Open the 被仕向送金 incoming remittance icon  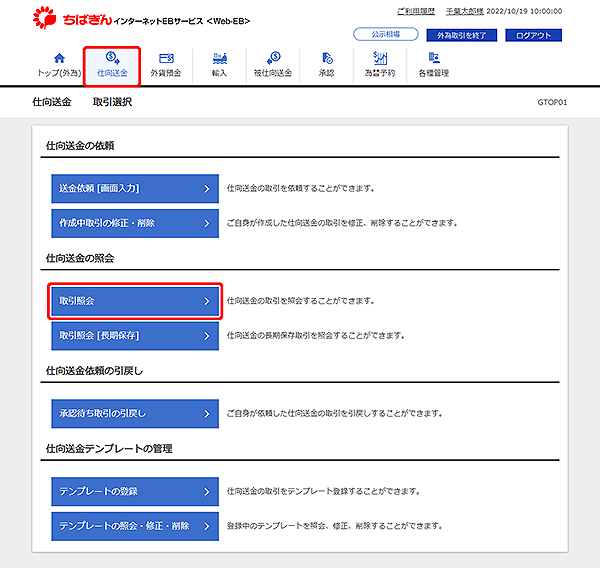pyautogui.click(x=273, y=58)
